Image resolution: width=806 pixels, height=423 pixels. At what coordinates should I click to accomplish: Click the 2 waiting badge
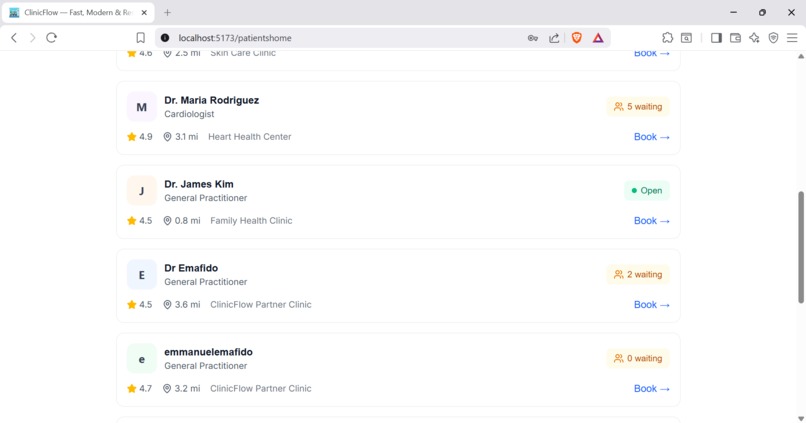tap(638, 274)
